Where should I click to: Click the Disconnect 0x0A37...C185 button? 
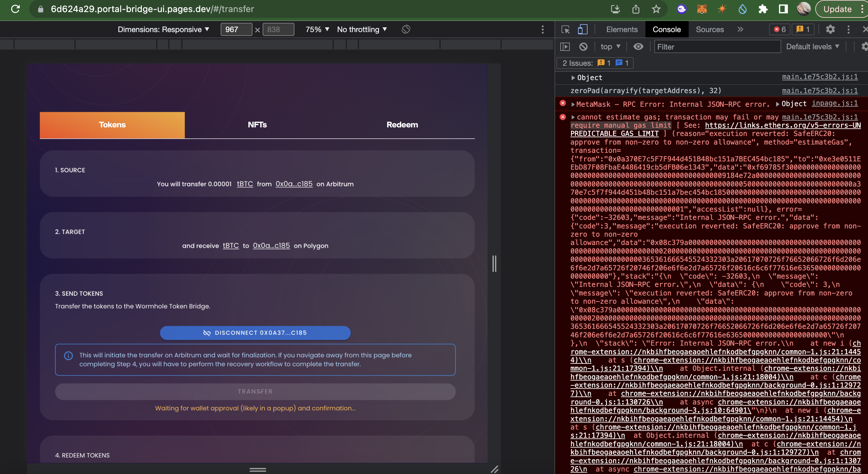point(255,333)
